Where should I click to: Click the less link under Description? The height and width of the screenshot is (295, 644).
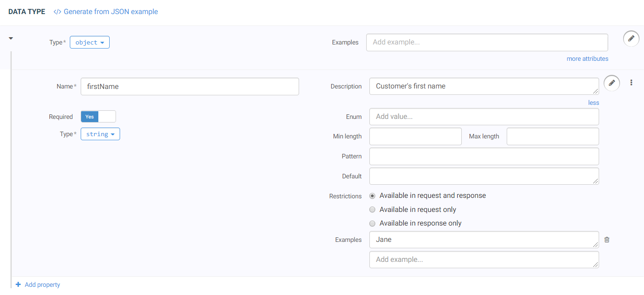[x=593, y=103]
